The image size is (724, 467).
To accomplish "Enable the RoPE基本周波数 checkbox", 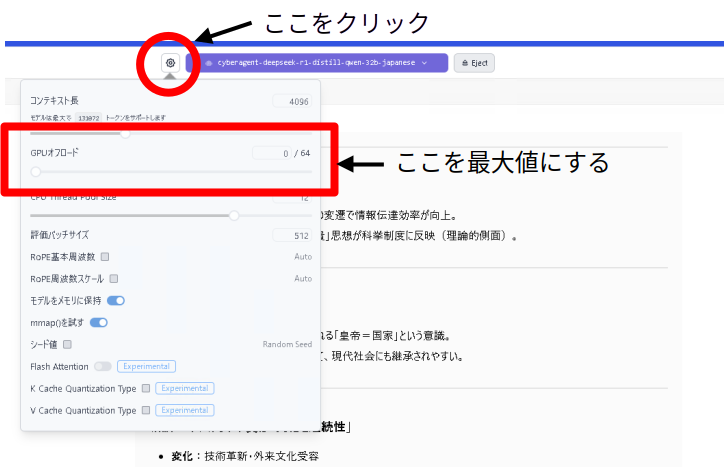I will [x=105, y=256].
